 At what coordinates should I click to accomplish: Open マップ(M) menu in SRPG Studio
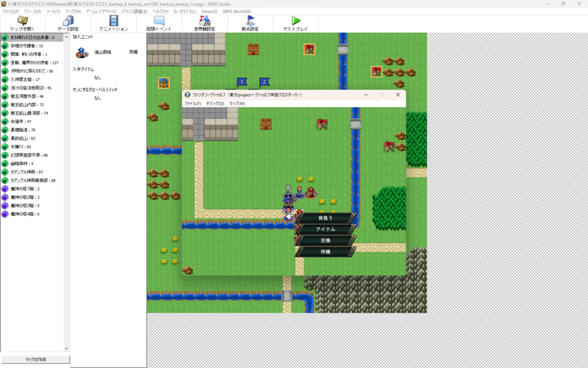73,12
